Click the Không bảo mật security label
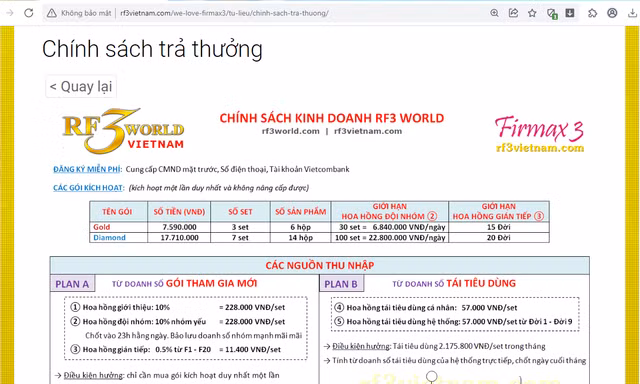The image size is (640, 384). click(x=86, y=13)
